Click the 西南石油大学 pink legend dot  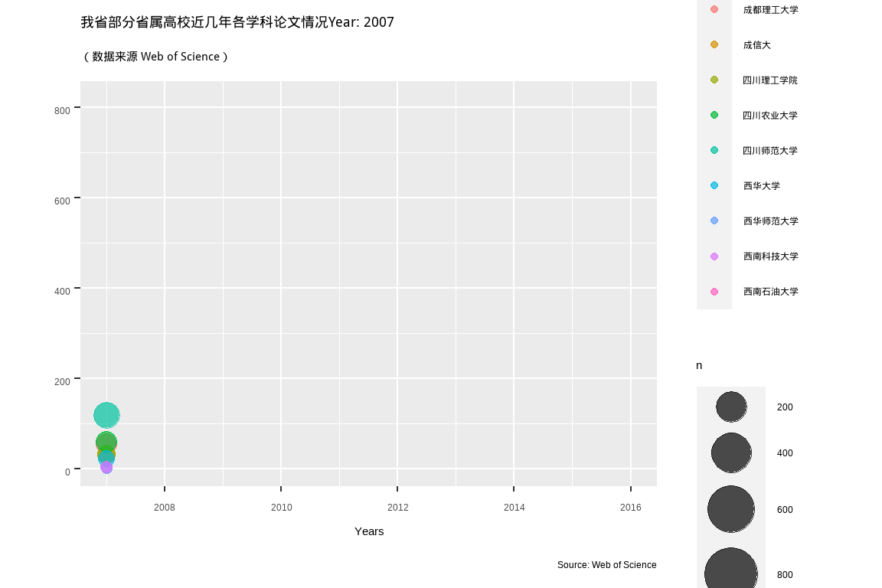(x=714, y=291)
